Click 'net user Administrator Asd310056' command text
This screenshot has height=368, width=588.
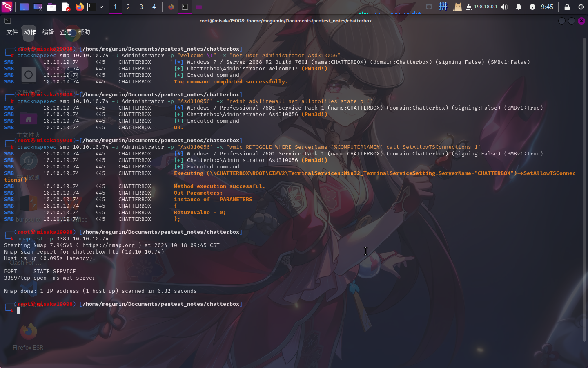pyautogui.click(x=285, y=56)
